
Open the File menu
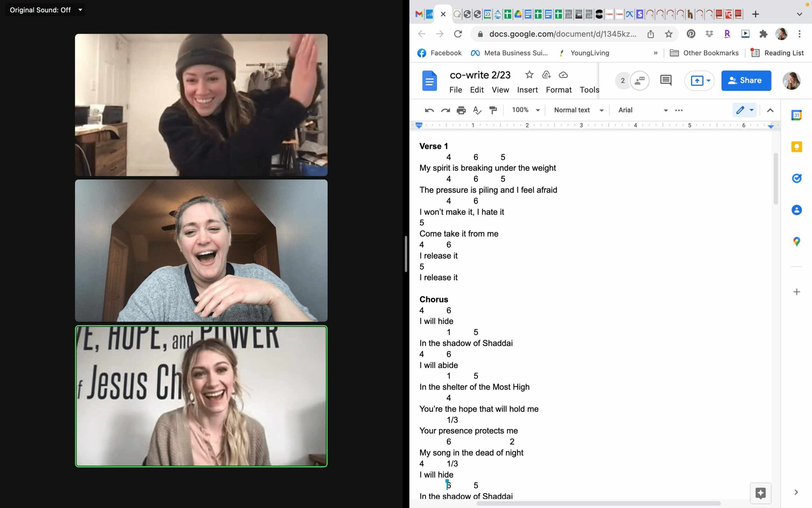click(x=455, y=90)
